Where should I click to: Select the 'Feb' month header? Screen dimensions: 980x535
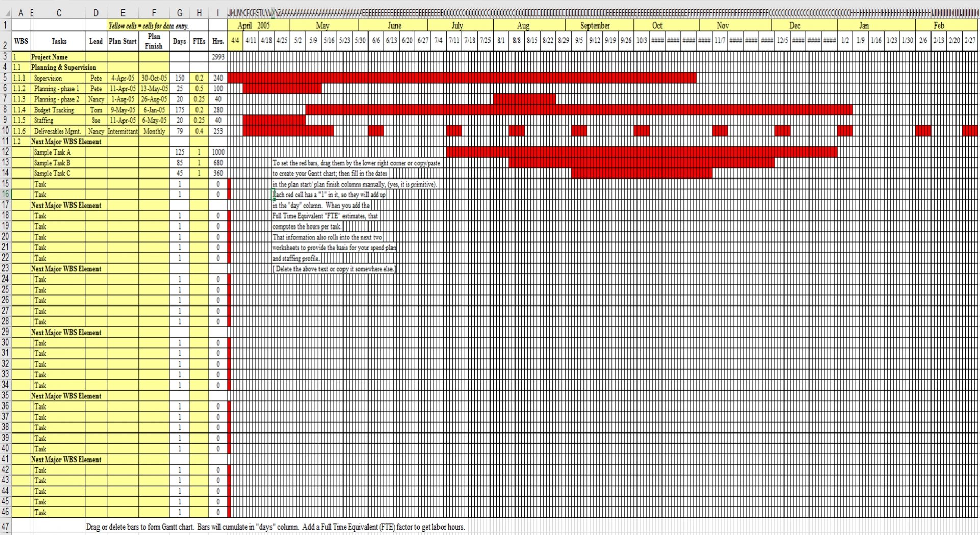click(946, 26)
